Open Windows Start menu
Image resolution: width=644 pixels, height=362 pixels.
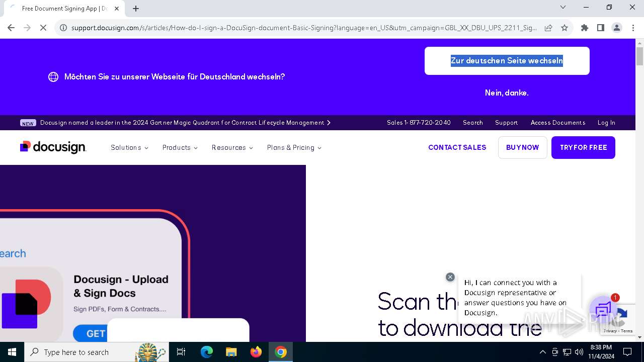12,352
